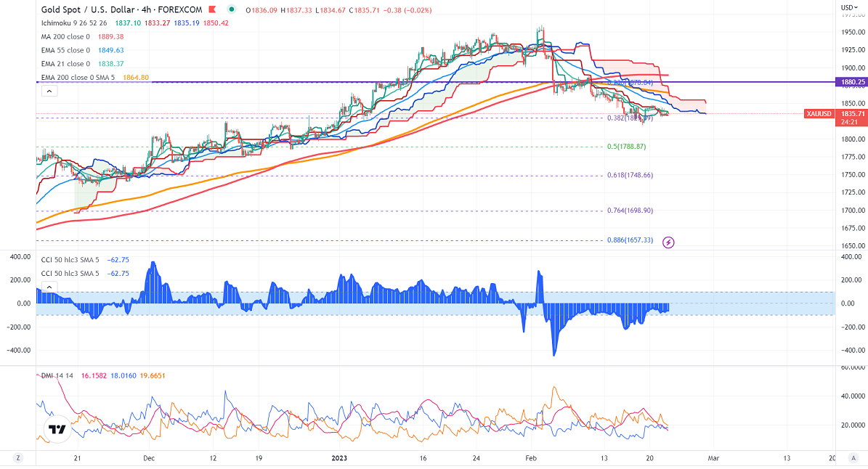Click the TradingView logo
The width and height of the screenshot is (868, 469).
pos(56,429)
